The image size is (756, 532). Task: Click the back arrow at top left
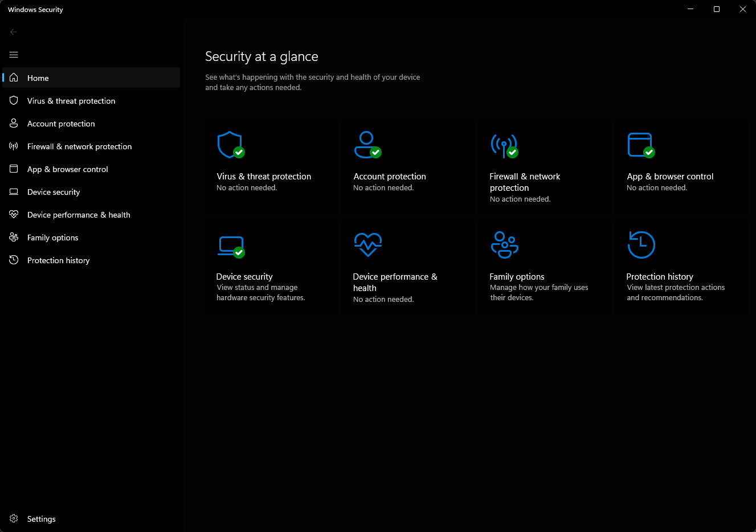(x=13, y=31)
